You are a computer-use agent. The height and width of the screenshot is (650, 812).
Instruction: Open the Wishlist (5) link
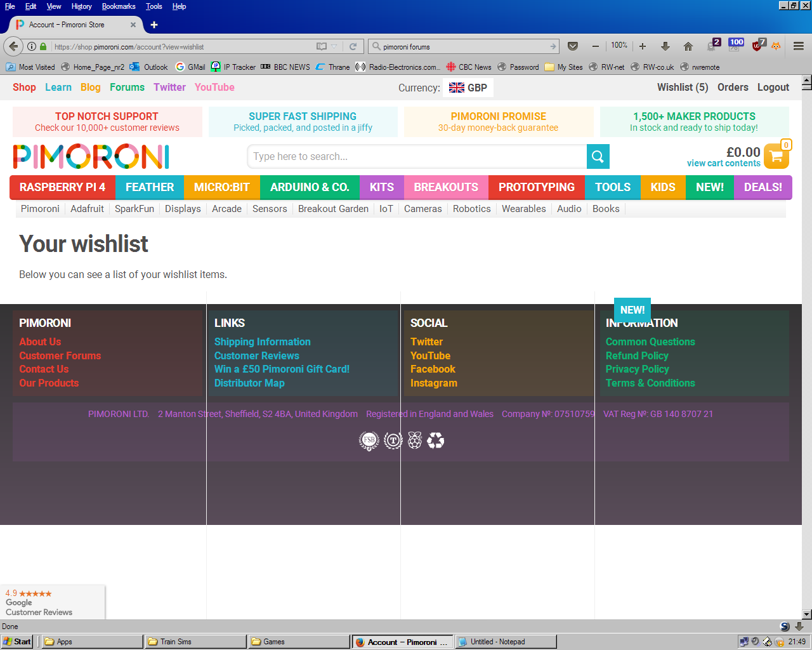pyautogui.click(x=683, y=88)
